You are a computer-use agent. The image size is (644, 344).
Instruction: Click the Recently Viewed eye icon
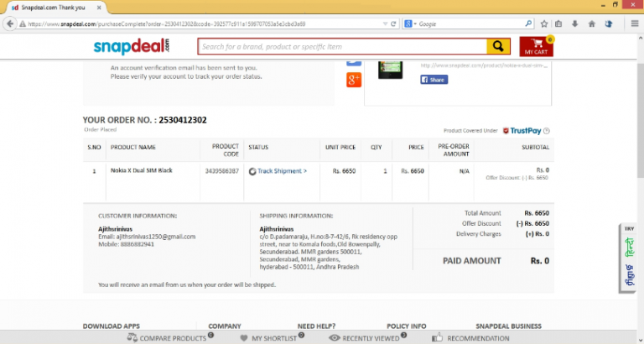click(335, 338)
